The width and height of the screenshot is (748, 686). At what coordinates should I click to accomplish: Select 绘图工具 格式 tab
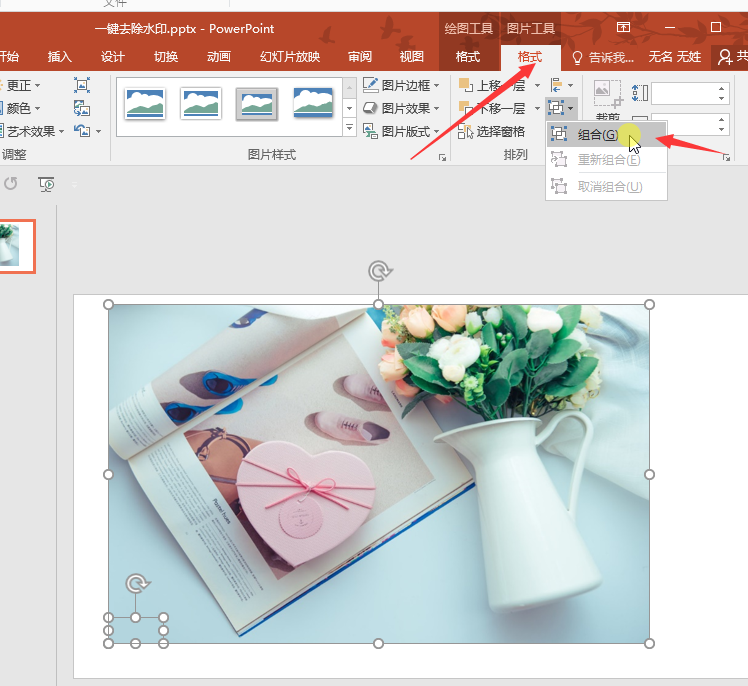[468, 57]
